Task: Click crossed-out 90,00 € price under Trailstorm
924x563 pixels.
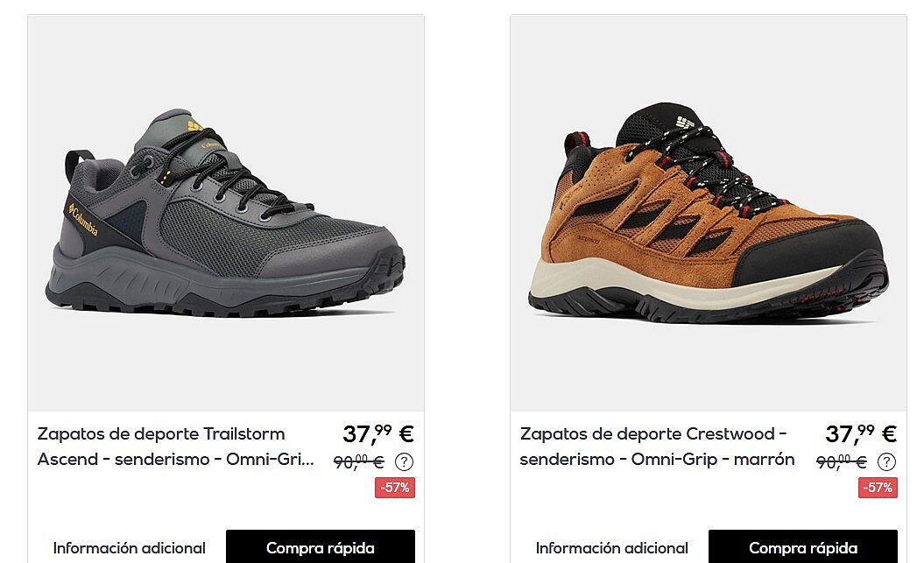Action: (359, 462)
